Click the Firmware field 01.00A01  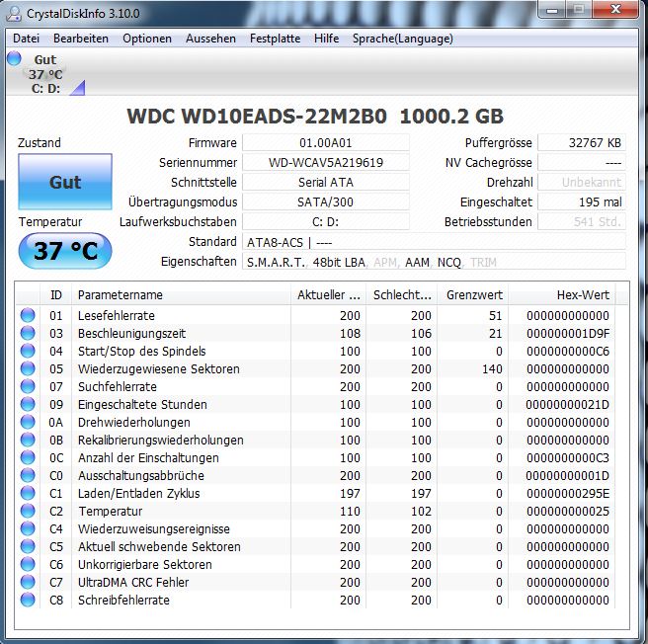326,142
